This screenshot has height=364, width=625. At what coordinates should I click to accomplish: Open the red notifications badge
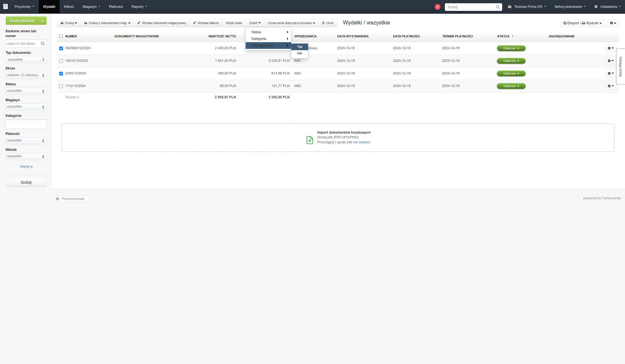(437, 7)
